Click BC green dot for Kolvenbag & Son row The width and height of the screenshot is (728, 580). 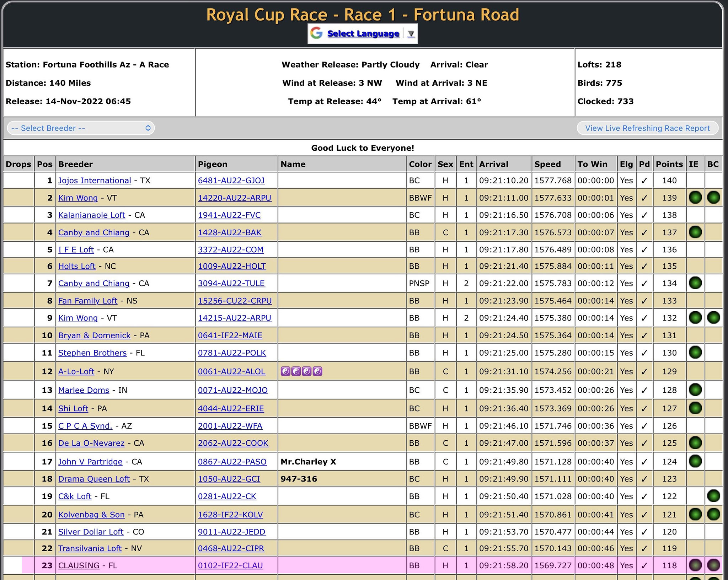tap(713, 514)
